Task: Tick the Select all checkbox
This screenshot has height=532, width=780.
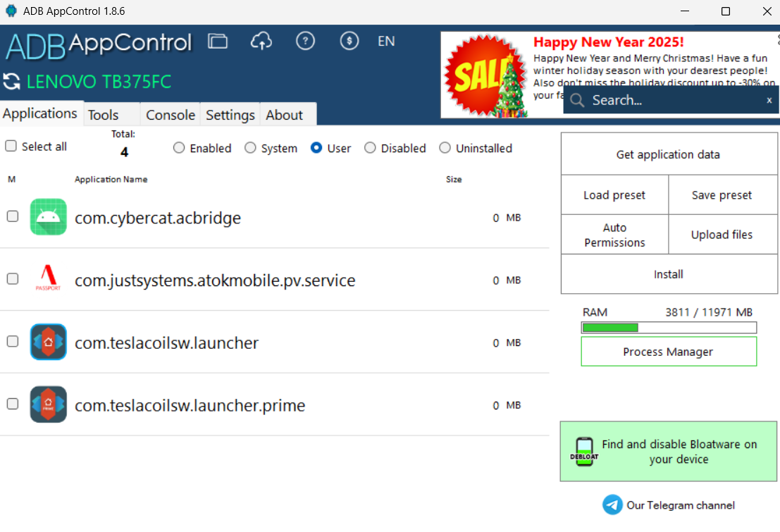Action: pos(11,146)
